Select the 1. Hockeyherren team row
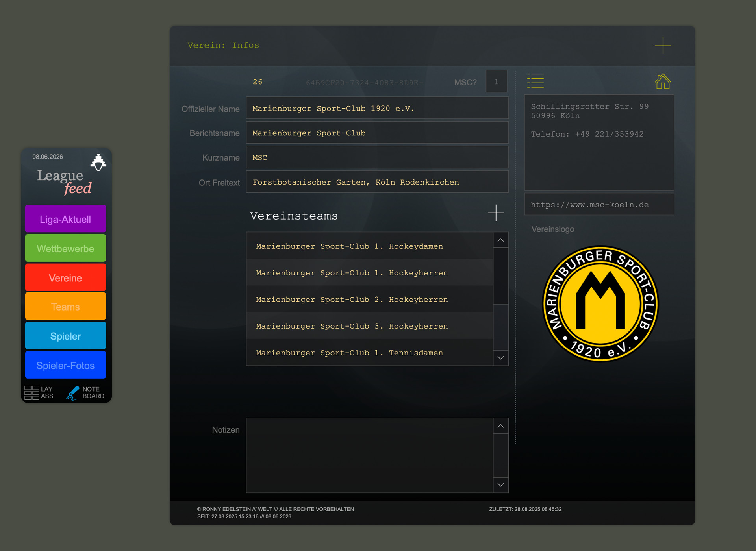The image size is (756, 551). point(370,273)
